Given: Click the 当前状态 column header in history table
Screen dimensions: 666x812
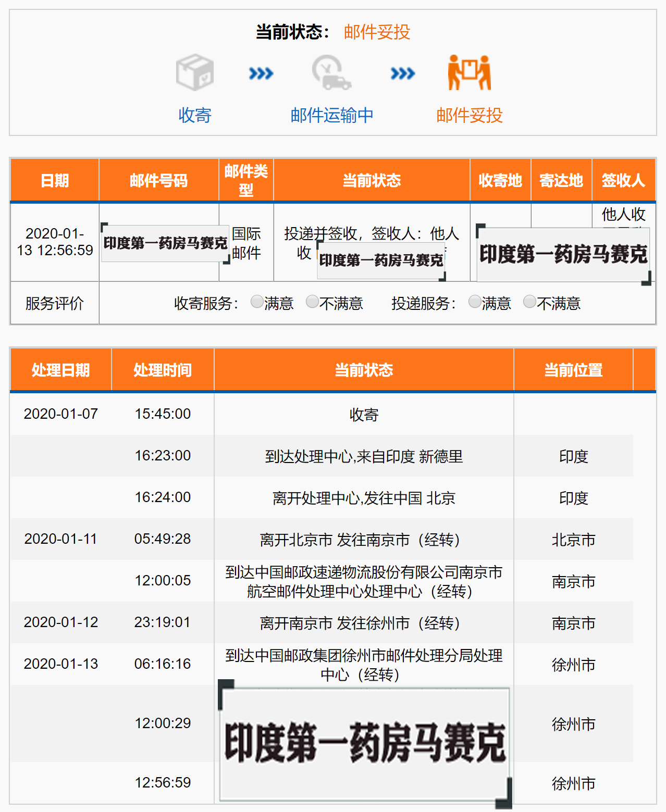Looking at the screenshot, I should tap(365, 370).
